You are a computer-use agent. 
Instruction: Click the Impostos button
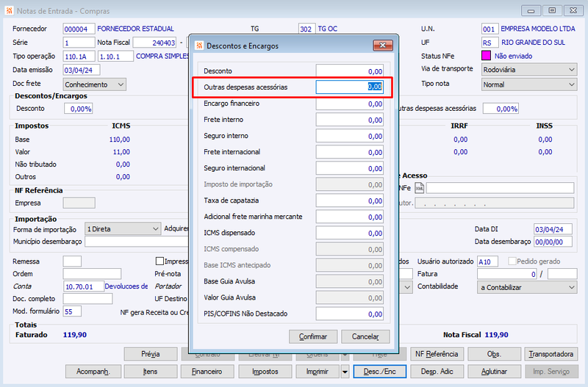[x=265, y=372]
